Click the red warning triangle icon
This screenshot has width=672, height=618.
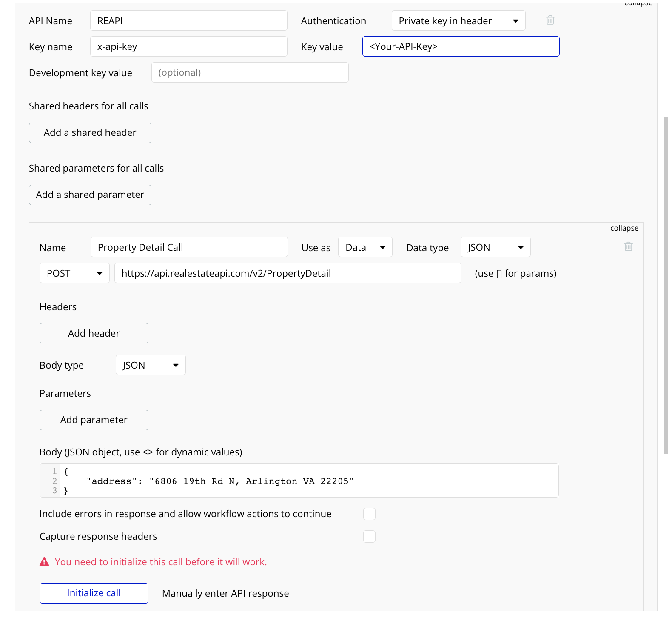(44, 562)
